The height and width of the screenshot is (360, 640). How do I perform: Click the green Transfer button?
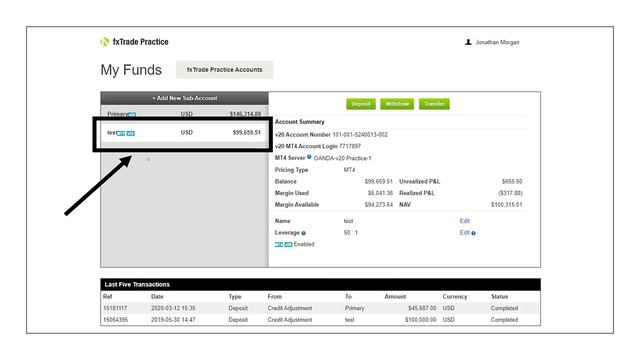(434, 104)
